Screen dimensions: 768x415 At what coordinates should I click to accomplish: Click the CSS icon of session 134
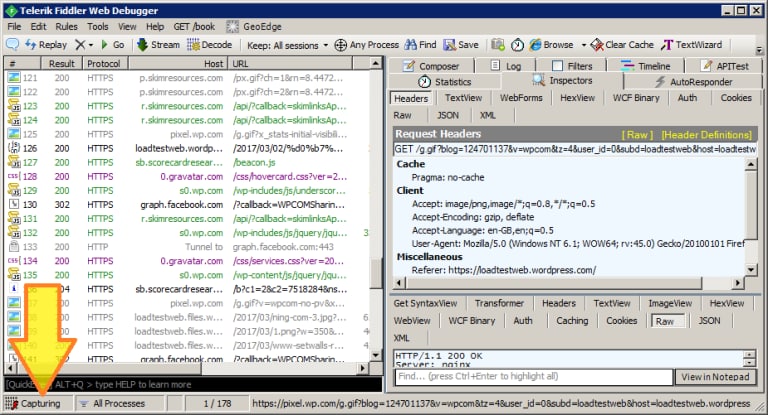pyautogui.click(x=14, y=261)
